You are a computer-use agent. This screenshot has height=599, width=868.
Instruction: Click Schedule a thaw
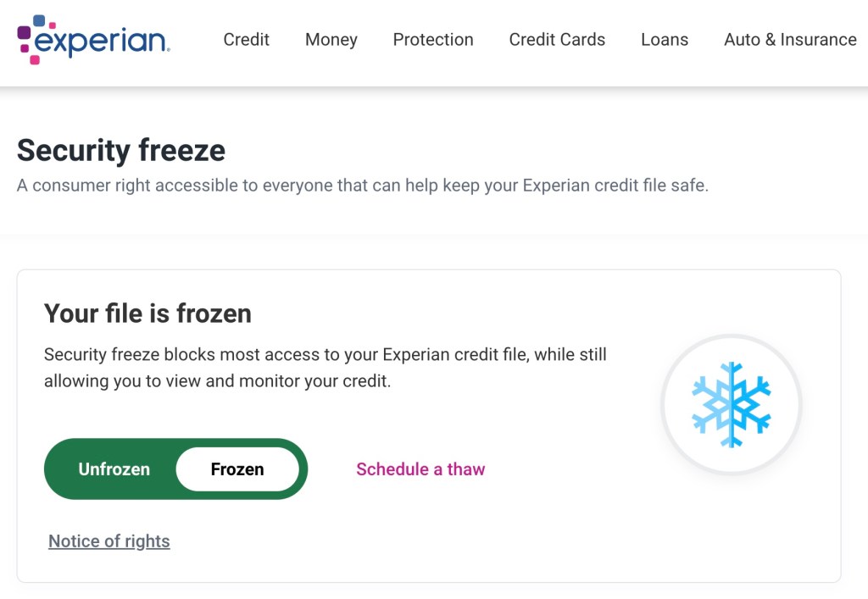(420, 469)
